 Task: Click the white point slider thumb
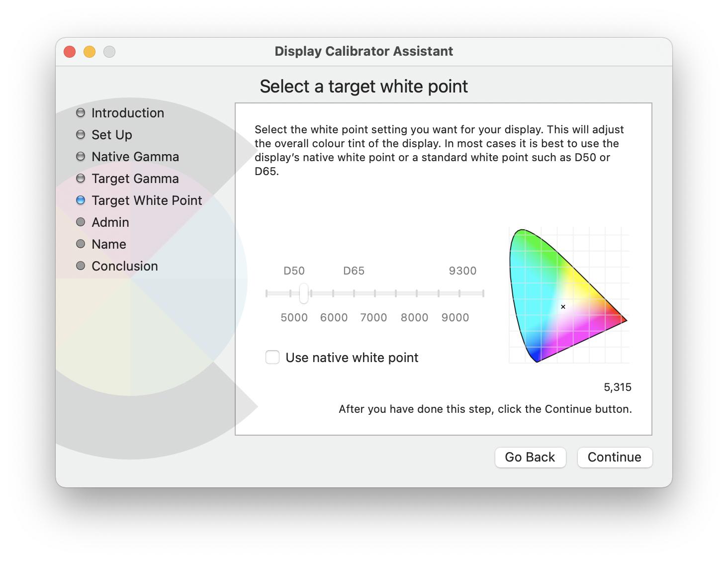304,293
